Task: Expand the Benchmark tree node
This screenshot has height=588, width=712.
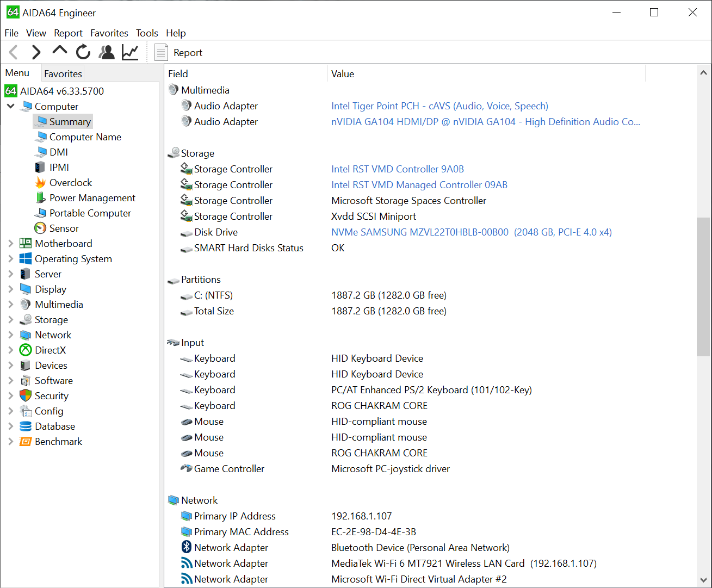Action: 10,441
